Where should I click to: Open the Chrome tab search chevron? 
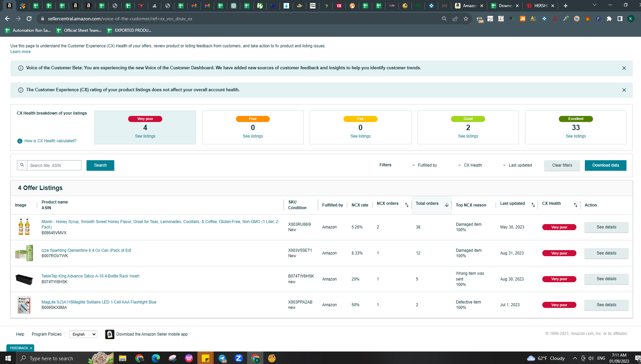(595, 5)
